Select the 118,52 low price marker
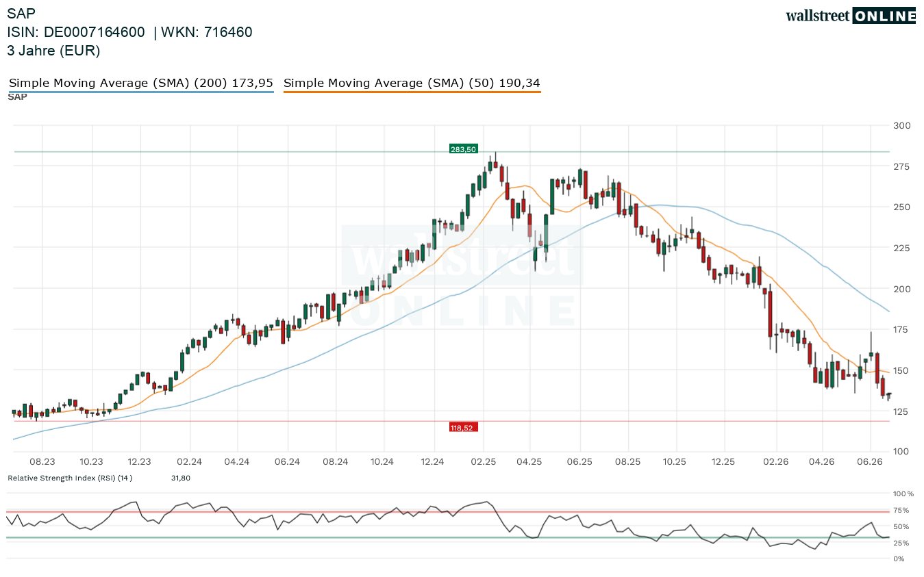The width and height of the screenshot is (924, 577). coord(463,427)
